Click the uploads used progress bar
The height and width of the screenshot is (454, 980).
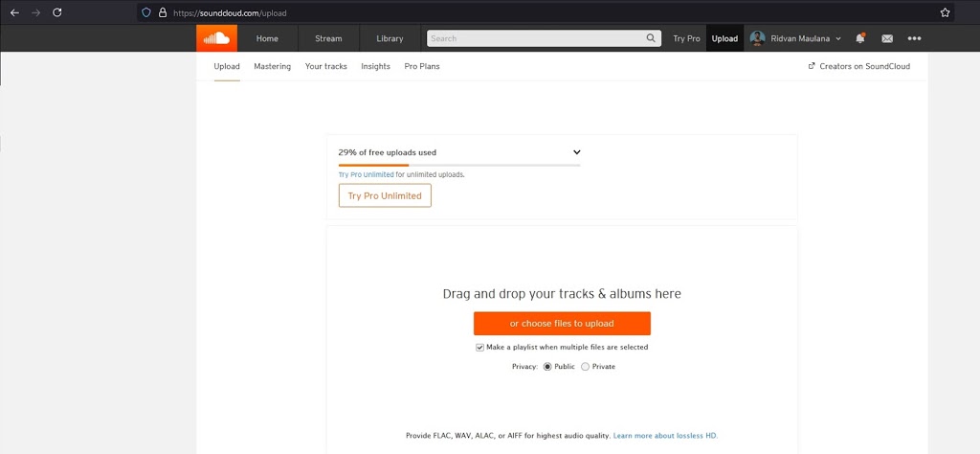coord(459,165)
